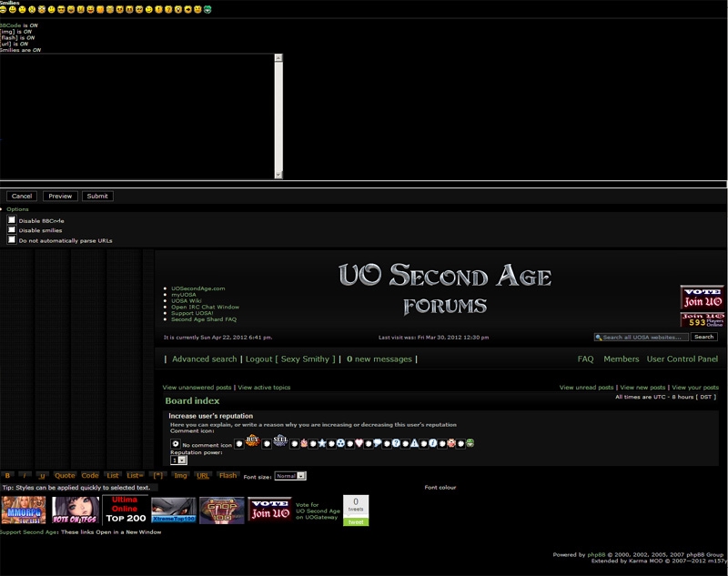Click in the Search all UOSA websites field
This screenshot has width=728, height=576.
[x=642, y=337]
